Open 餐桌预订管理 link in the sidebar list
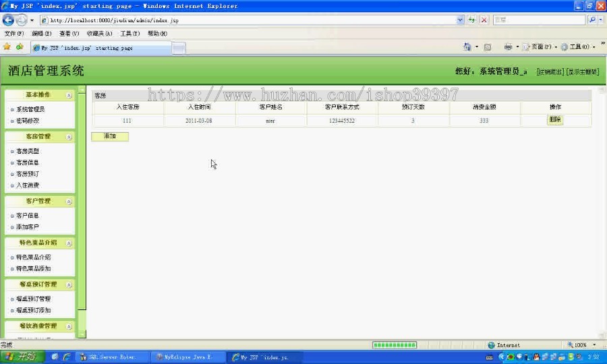Viewport: 607px width, 364px height. 33,299
